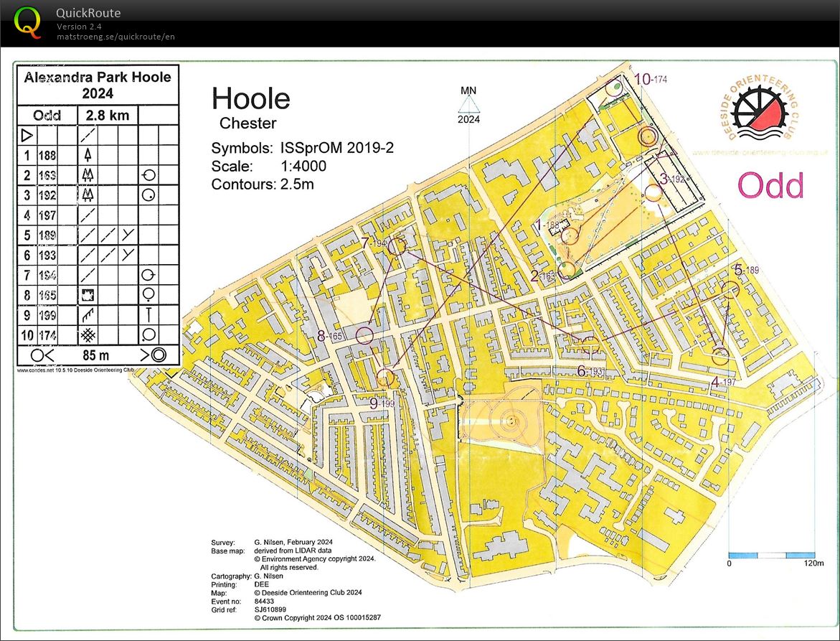
Task: Click the 'Contours: 2.5m' text
Action: click(263, 184)
